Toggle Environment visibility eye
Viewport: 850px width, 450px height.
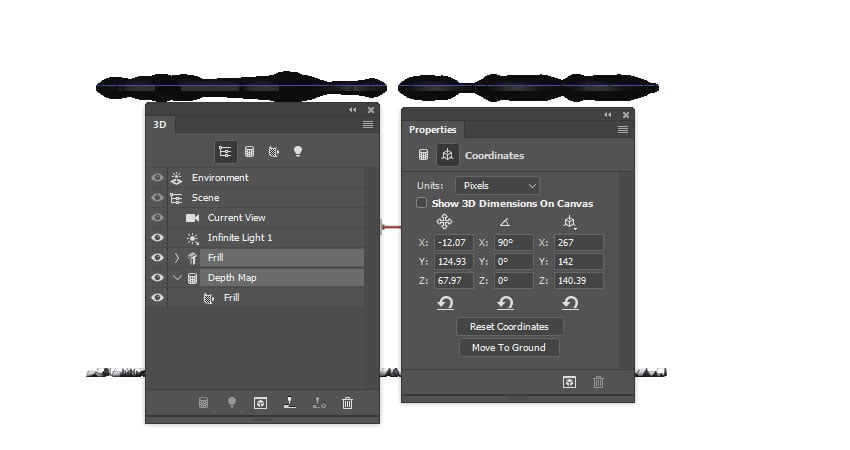tap(157, 178)
